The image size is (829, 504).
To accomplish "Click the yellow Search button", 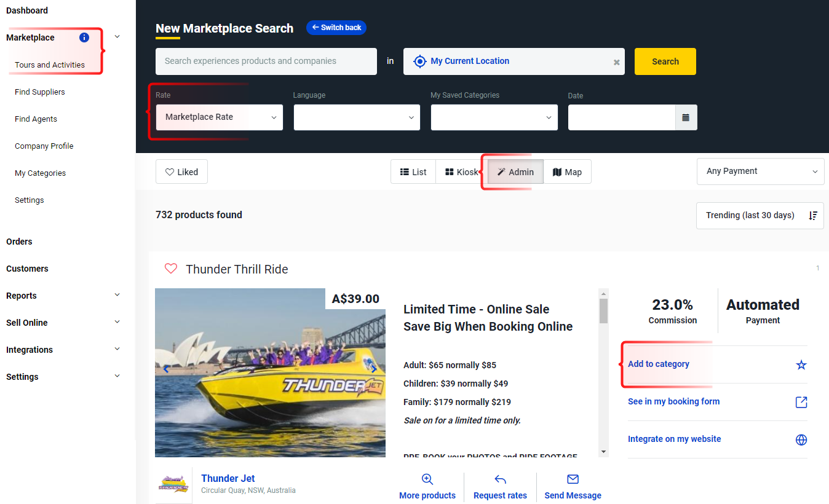I will click(665, 61).
